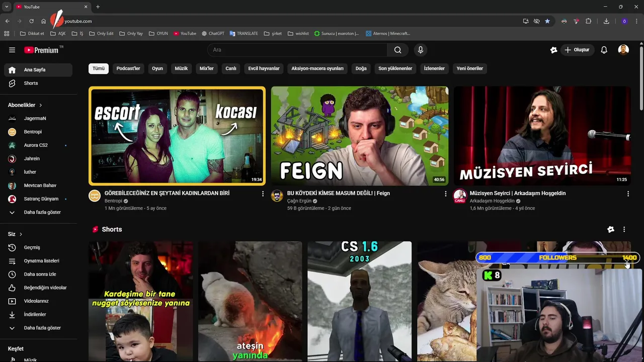Open options for the Bentropi video
644x362 pixels.
[x=263, y=194]
